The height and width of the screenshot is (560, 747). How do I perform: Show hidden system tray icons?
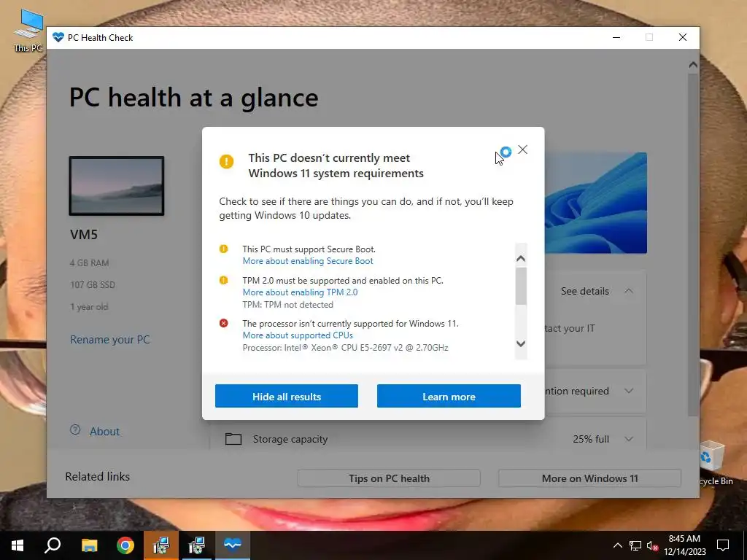point(617,545)
